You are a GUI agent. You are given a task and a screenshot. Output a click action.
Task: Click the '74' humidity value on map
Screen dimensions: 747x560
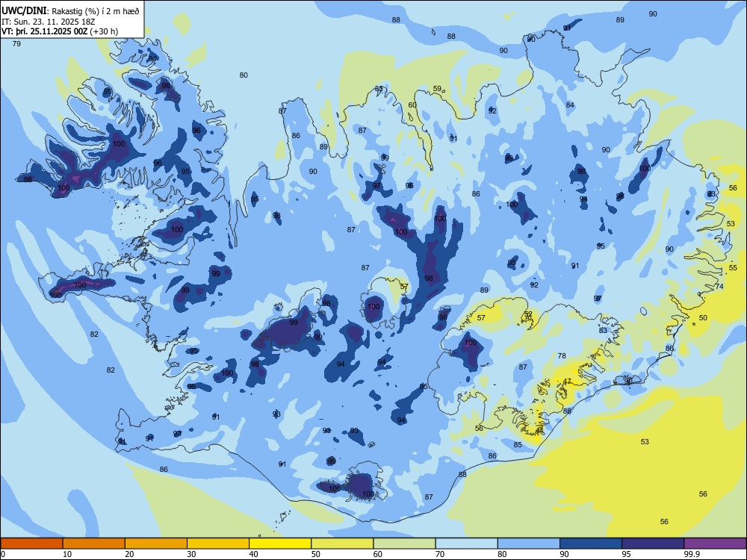point(719,286)
